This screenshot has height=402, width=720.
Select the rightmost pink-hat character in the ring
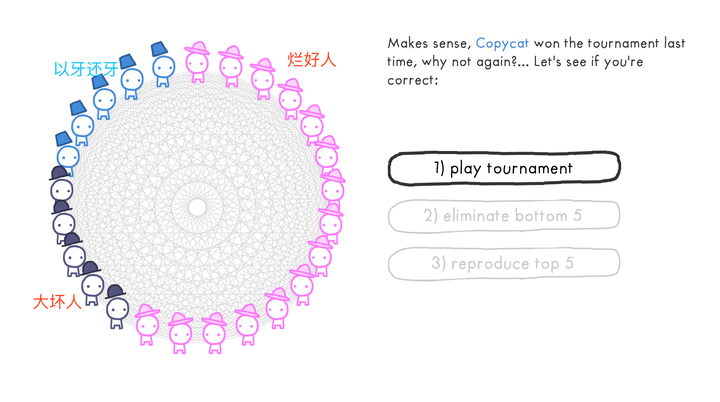333,188
